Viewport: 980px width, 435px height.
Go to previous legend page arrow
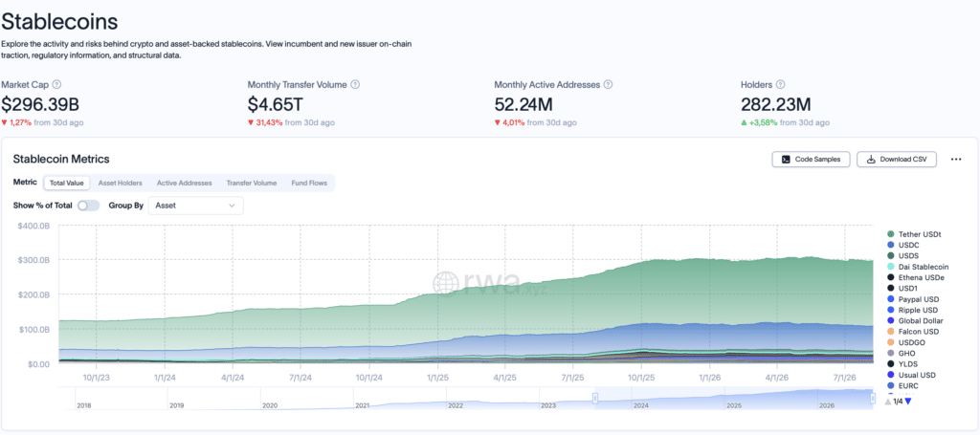tap(888, 402)
